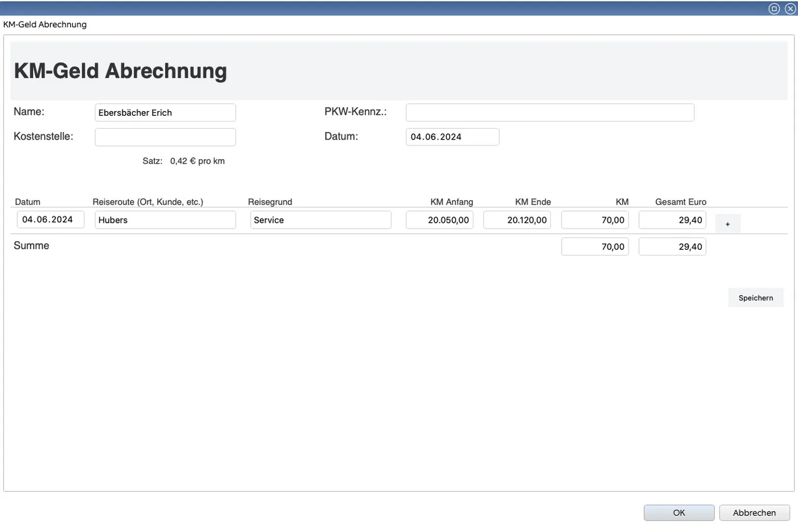Click the KM-Geld Abrechnung large heading
This screenshot has height=532, width=798.
tap(121, 71)
